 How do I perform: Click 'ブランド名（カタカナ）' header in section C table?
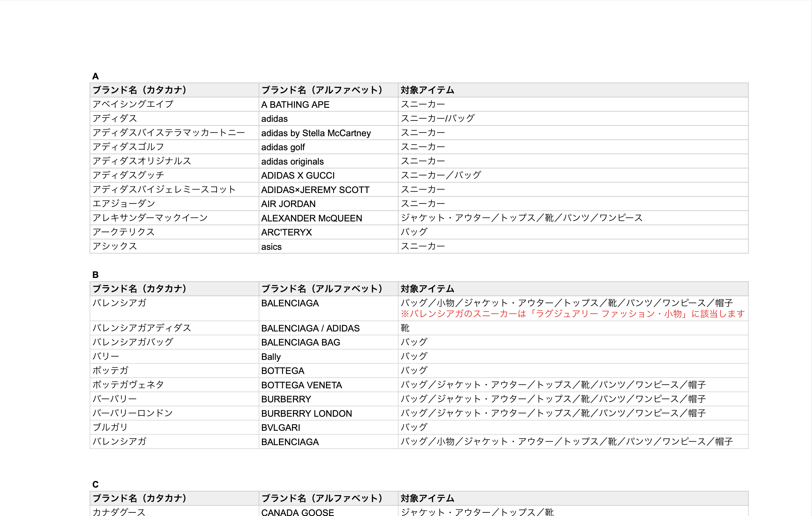(174, 498)
